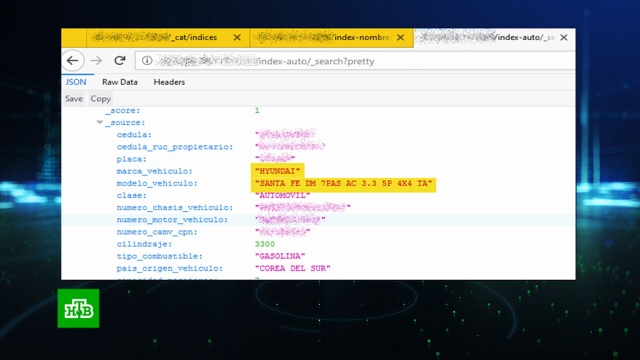Select the _score key
The width and height of the screenshot is (640, 360).
(122, 111)
